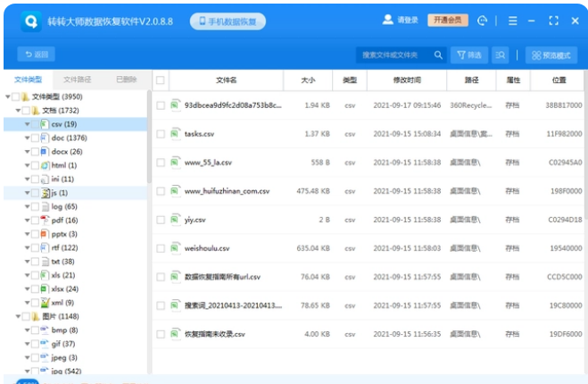Open the hamburger main menu
The width and height of the screenshot is (588, 384).
coord(512,20)
